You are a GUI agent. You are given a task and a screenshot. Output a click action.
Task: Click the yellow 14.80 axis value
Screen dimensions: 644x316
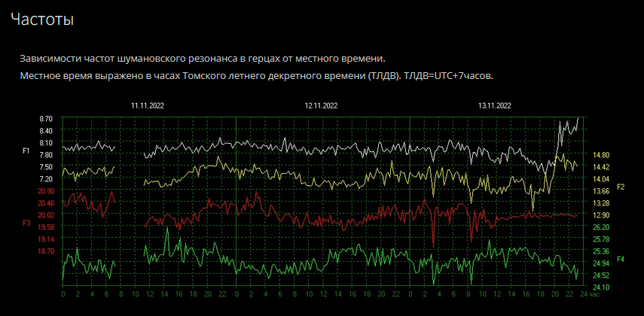click(x=600, y=155)
